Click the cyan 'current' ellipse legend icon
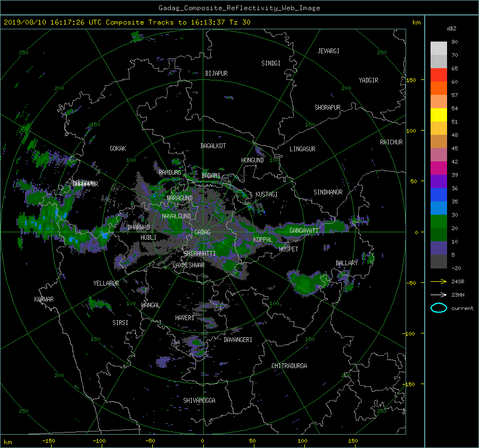Viewport: 479px width, 448px height. point(439,308)
